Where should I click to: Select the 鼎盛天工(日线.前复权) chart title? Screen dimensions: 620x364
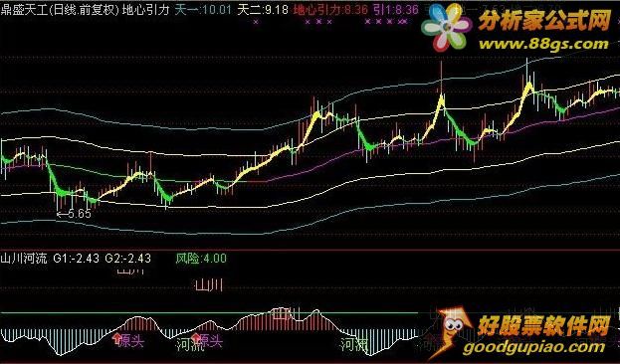point(60,10)
